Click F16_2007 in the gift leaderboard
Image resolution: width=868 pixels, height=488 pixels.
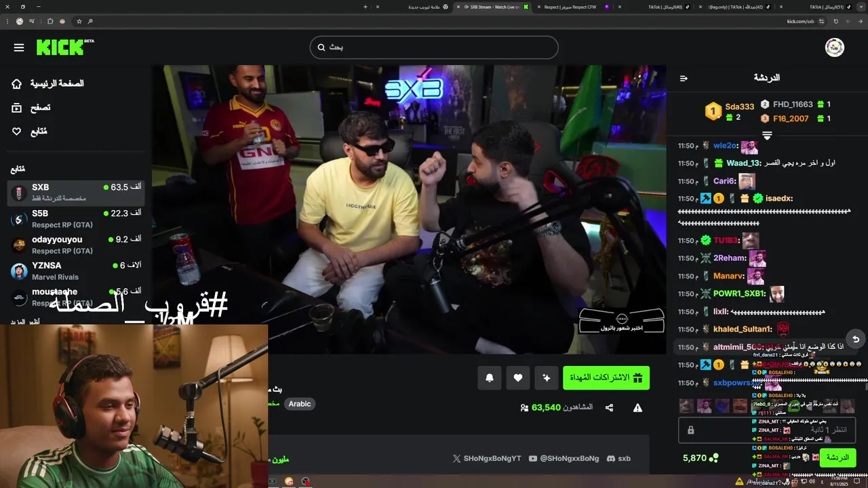[791, 119]
